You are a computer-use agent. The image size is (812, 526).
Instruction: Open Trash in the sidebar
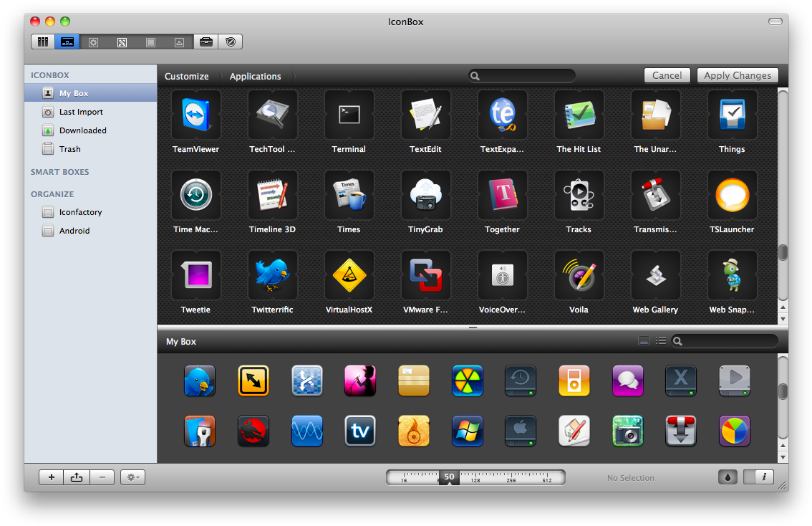pyautogui.click(x=91, y=149)
